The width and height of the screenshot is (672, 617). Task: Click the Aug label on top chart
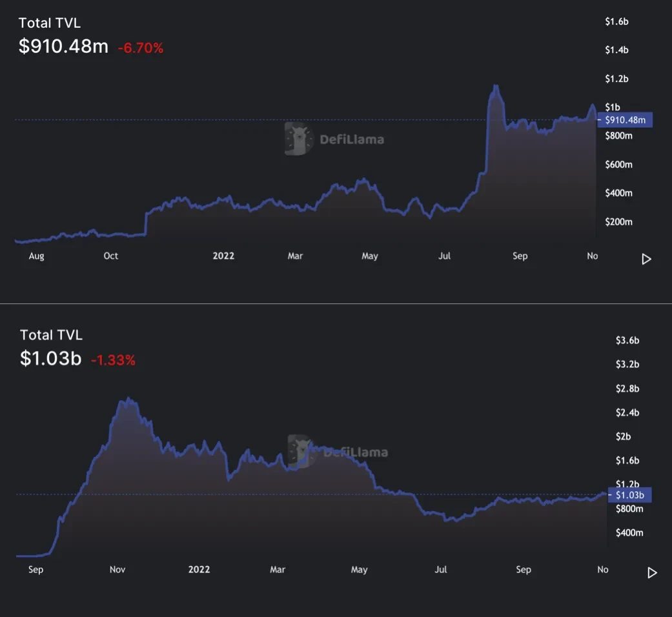point(36,256)
